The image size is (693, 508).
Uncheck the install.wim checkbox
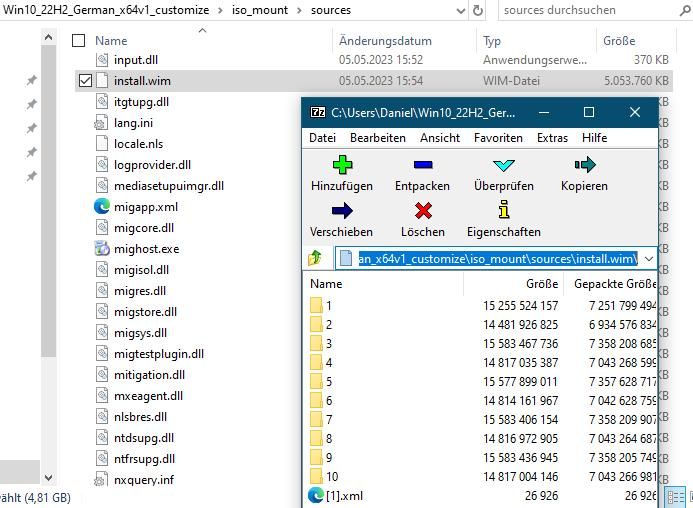tap(85, 81)
